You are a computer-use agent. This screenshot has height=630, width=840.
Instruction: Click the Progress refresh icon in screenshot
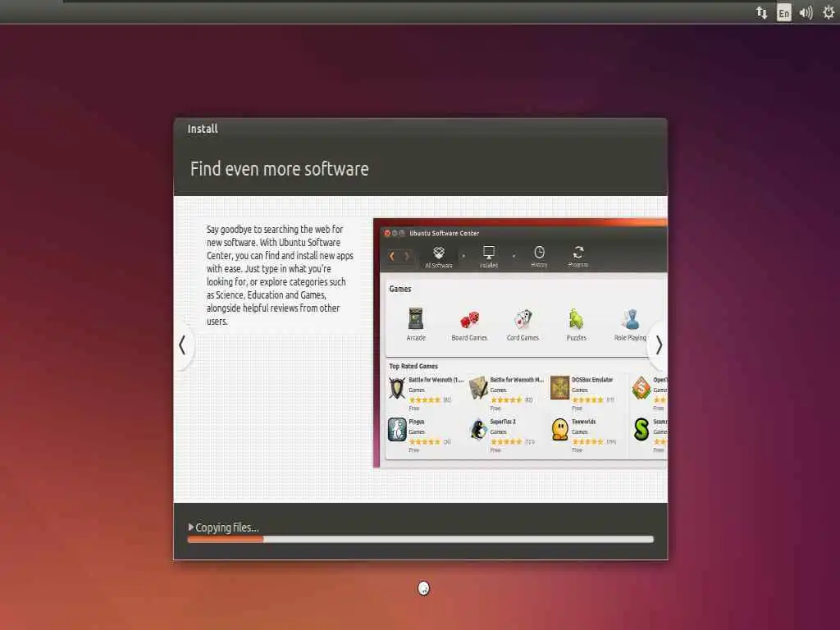click(578, 253)
